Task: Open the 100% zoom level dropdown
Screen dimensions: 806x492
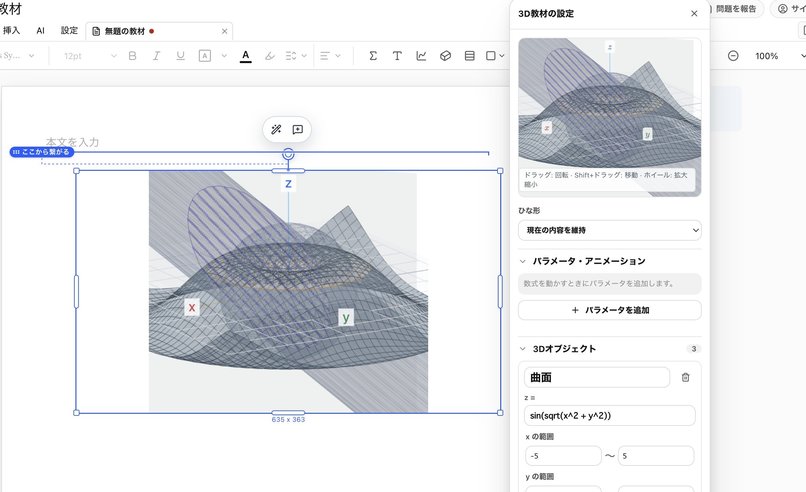Action: click(x=779, y=56)
